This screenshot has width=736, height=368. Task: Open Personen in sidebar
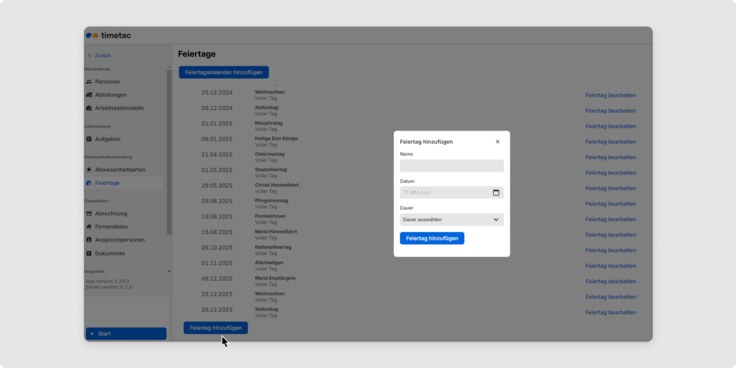107,82
